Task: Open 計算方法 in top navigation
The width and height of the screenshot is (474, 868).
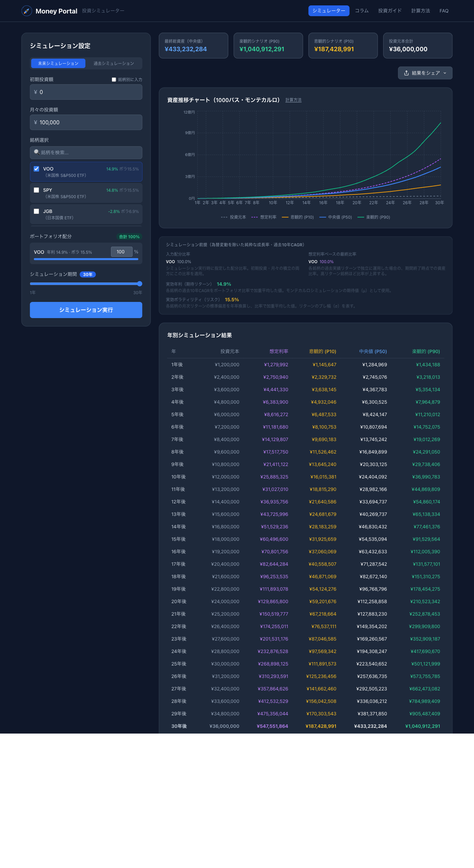Action: coord(420,11)
